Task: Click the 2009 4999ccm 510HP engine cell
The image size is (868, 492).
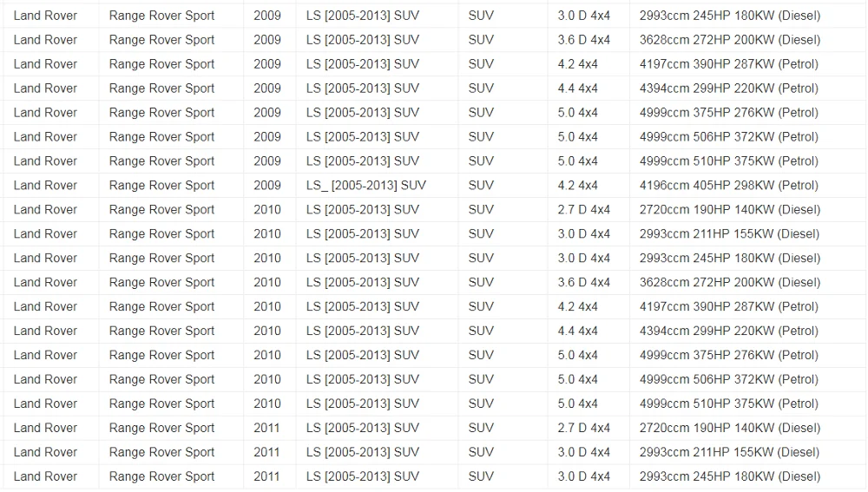Action: pos(728,161)
